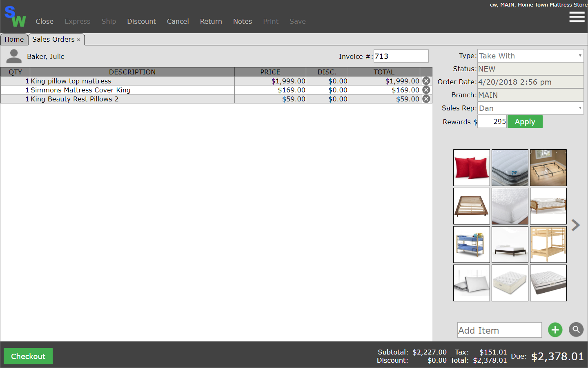Open the Discount menu item

pyautogui.click(x=141, y=21)
